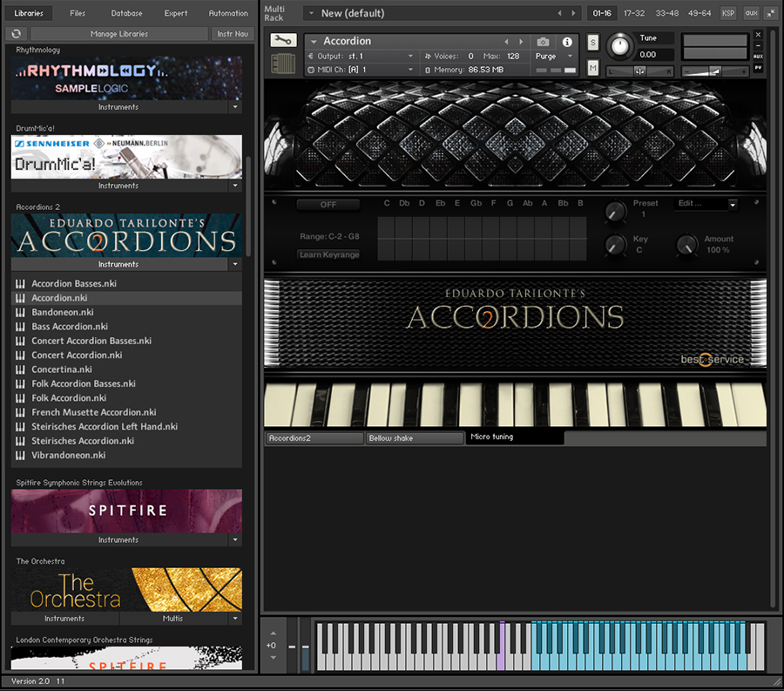Open the Accordions2 tab
The width and height of the screenshot is (784, 691).
click(314, 438)
